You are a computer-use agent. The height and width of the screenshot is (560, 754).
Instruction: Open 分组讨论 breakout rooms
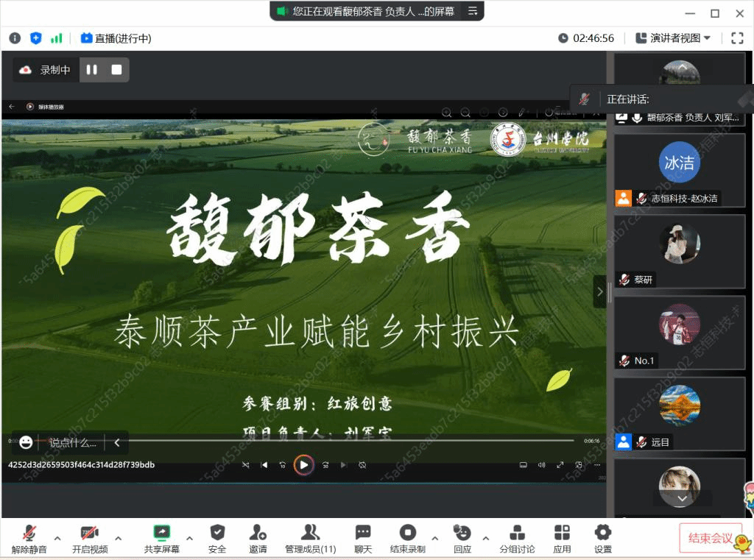pos(517,533)
